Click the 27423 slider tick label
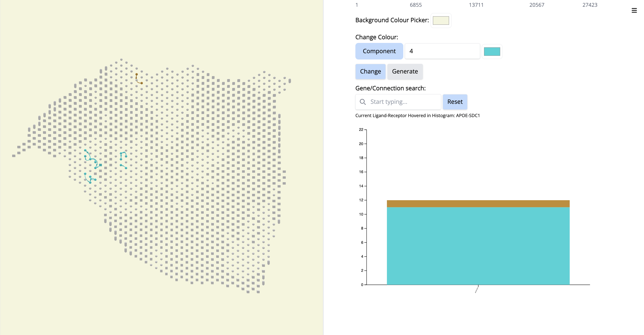The width and height of the screenshot is (644, 335). [590, 5]
